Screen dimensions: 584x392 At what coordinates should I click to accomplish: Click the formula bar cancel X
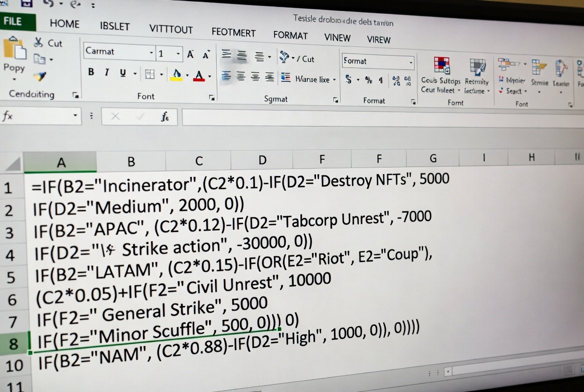115,116
